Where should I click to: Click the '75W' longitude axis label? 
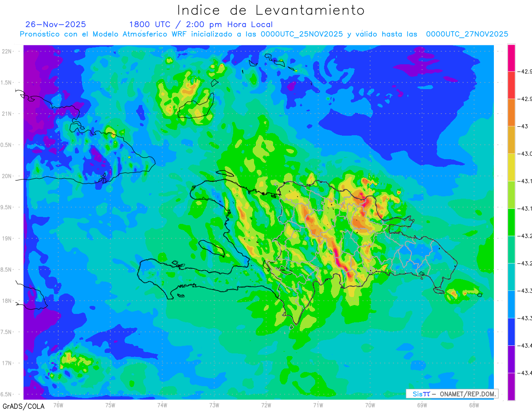(x=110, y=405)
